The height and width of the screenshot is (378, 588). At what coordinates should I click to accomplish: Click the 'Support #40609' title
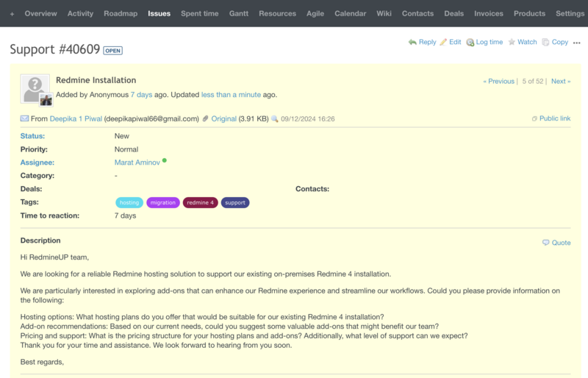tap(54, 49)
